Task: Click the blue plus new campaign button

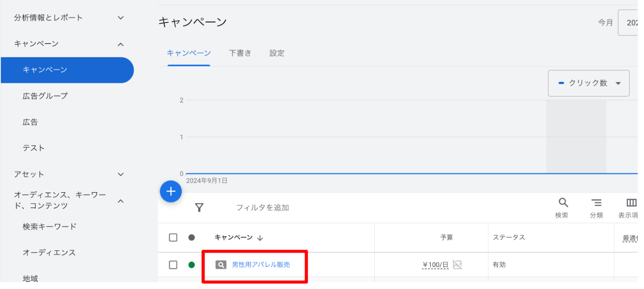Action: point(171,191)
